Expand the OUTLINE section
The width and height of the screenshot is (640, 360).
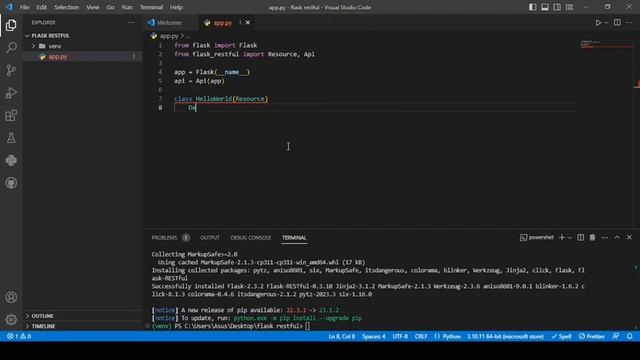coord(83,316)
